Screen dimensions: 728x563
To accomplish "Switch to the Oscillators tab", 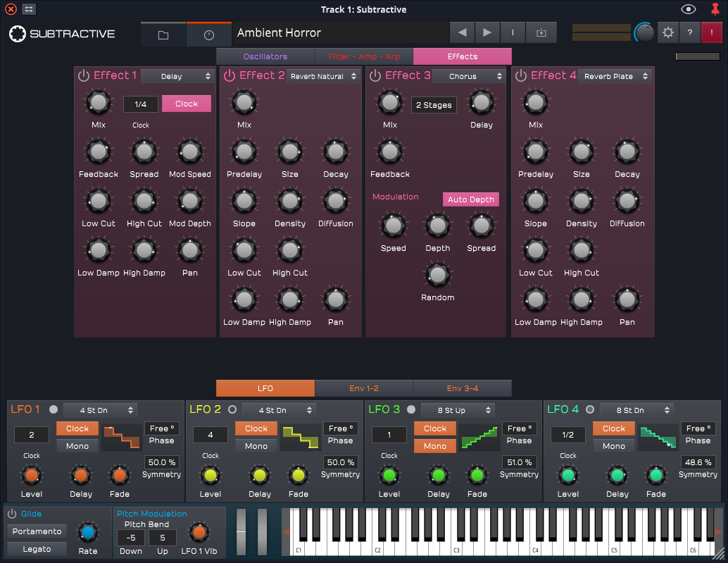I will point(265,56).
